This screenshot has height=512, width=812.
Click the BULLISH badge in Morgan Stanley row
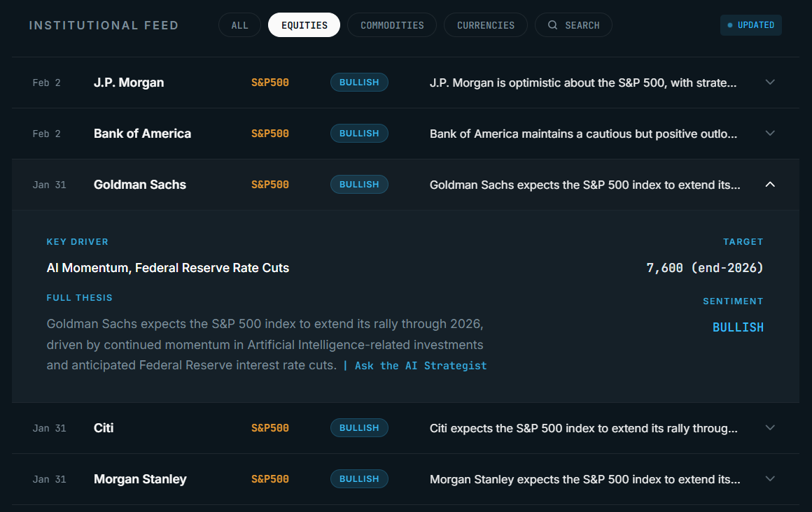(359, 479)
